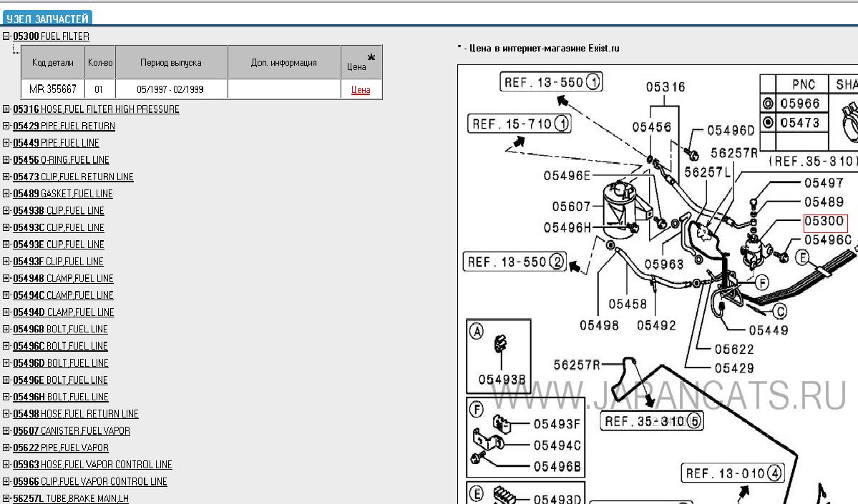
Task: Click the Период выпуска column header
Action: (171, 62)
